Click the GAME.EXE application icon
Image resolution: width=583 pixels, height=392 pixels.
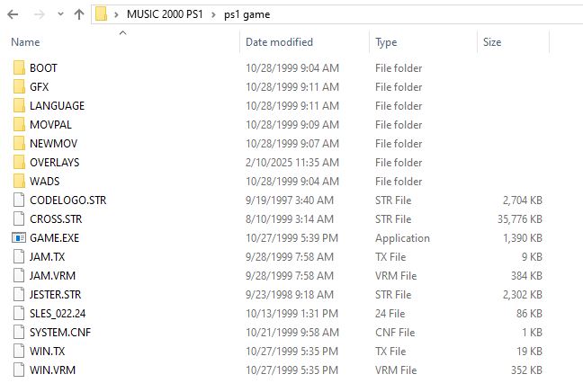pos(20,238)
